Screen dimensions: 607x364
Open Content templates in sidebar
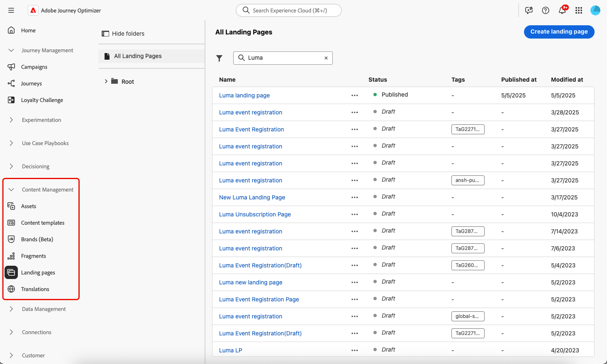(42, 223)
